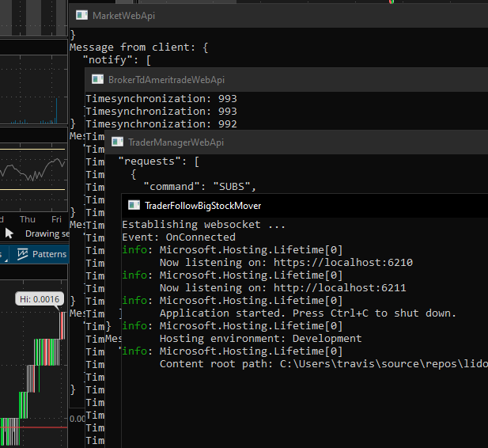
Task: Open the Drawing set selector
Action: click(x=47, y=233)
